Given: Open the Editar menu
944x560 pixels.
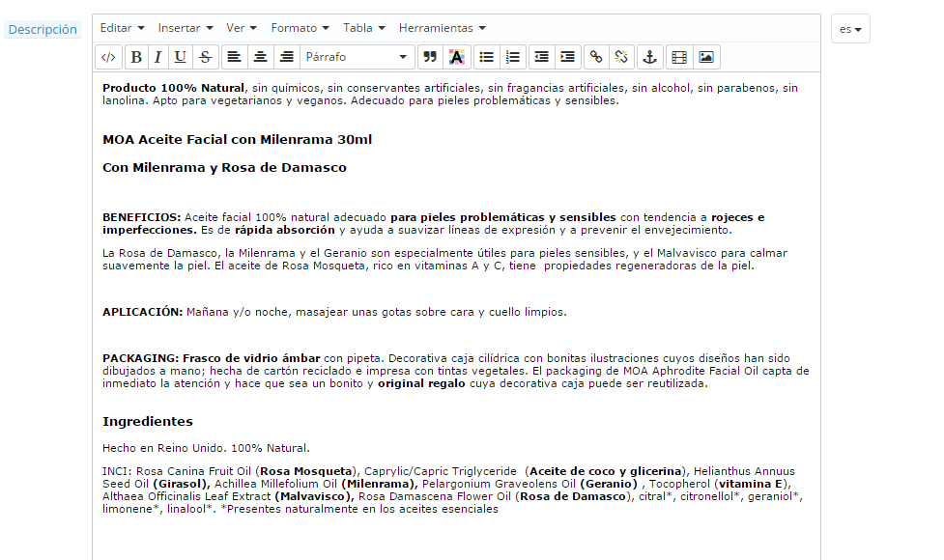Looking at the screenshot, I should (122, 28).
